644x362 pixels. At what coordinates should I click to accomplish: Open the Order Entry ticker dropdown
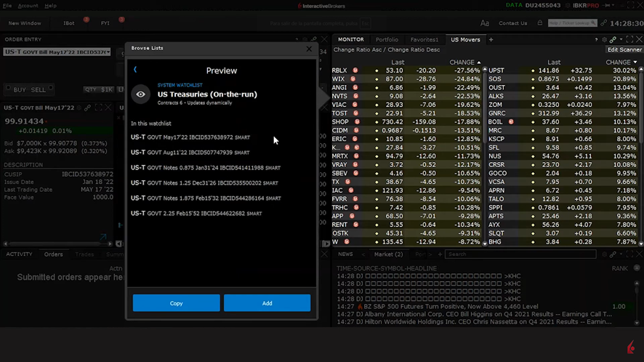pos(108,52)
